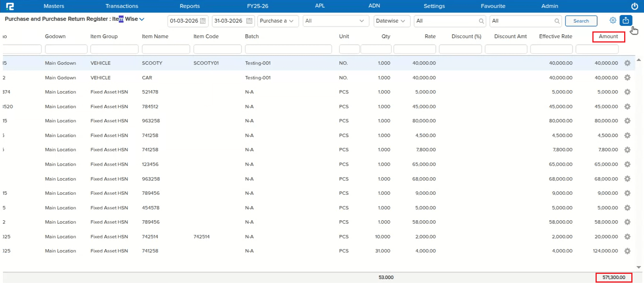Click the gear icon on the 7,800.00 row

(627, 150)
